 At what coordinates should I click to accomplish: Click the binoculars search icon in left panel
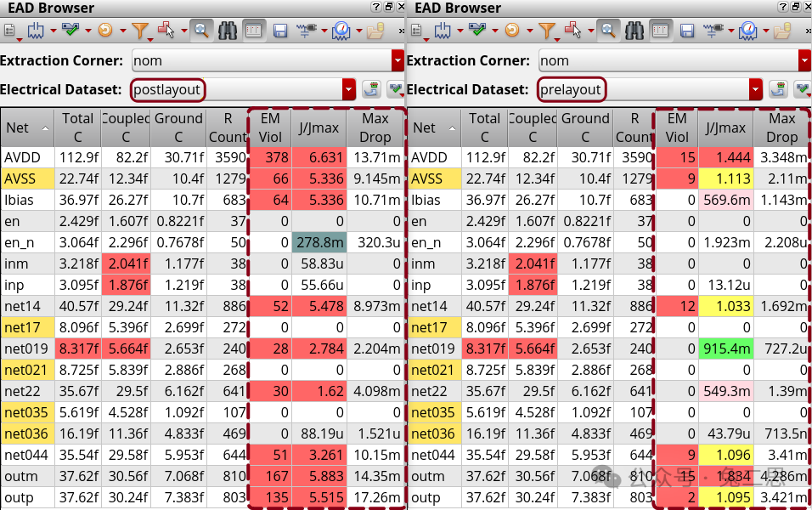pos(228,31)
